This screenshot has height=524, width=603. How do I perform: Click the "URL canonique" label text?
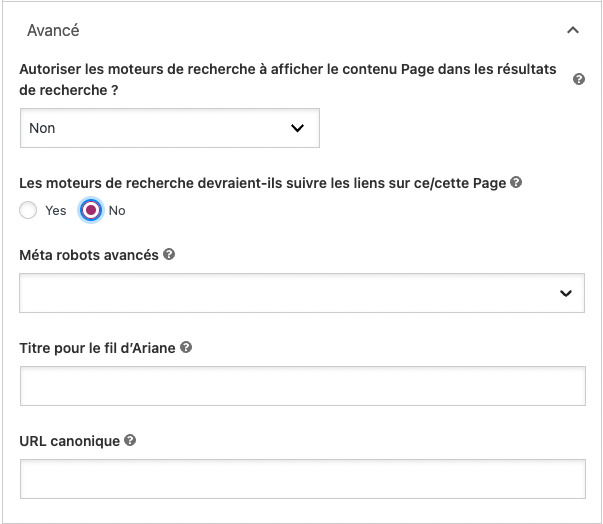pyautogui.click(x=70, y=440)
